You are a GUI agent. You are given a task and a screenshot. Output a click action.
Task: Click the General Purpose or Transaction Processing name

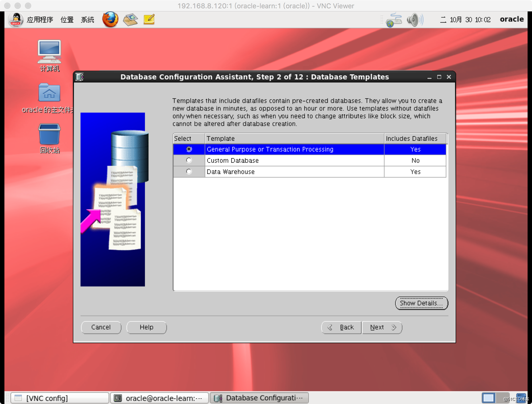click(270, 149)
